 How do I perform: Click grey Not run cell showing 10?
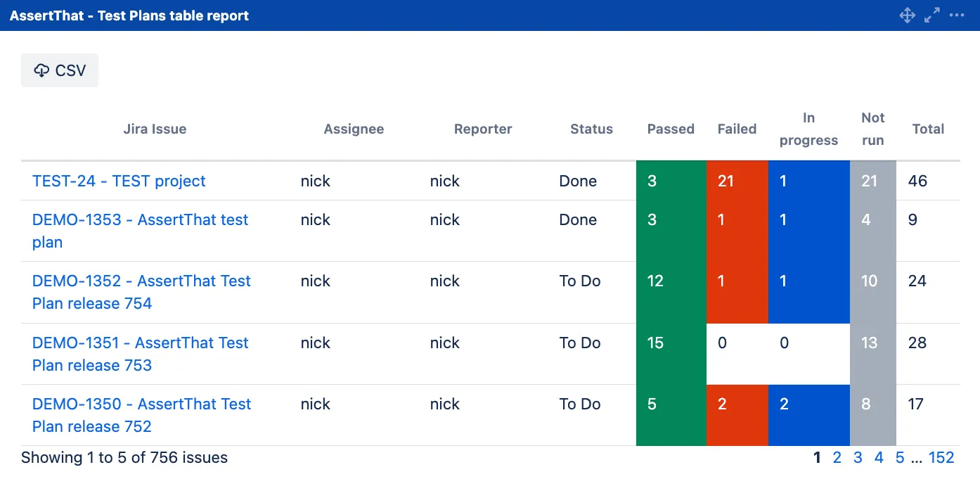(x=873, y=292)
